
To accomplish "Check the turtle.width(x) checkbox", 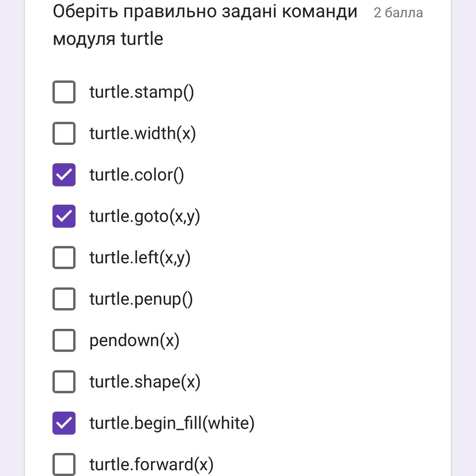I will coord(64,133).
